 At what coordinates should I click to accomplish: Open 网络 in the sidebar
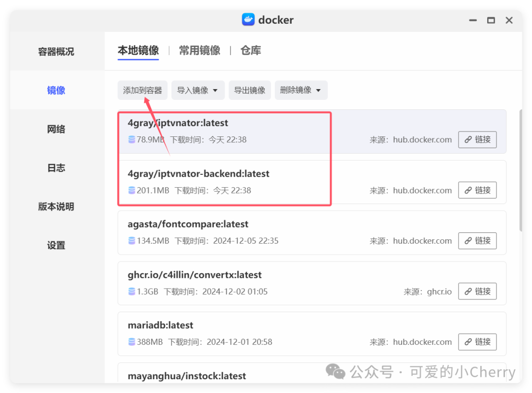[56, 129]
